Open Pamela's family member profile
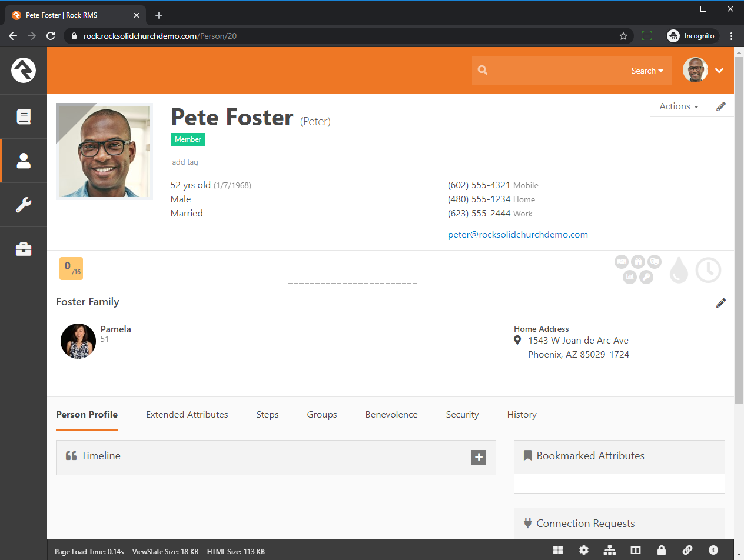The image size is (744, 560). (x=116, y=329)
